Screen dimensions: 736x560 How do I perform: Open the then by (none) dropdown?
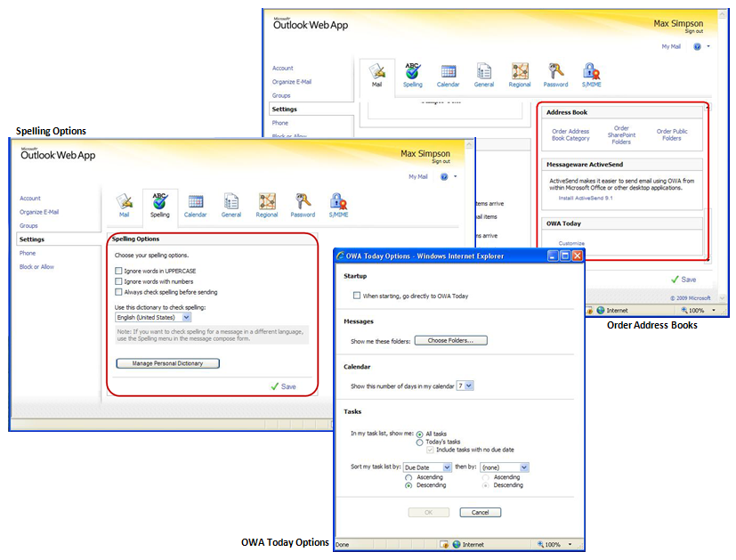[x=524, y=467]
